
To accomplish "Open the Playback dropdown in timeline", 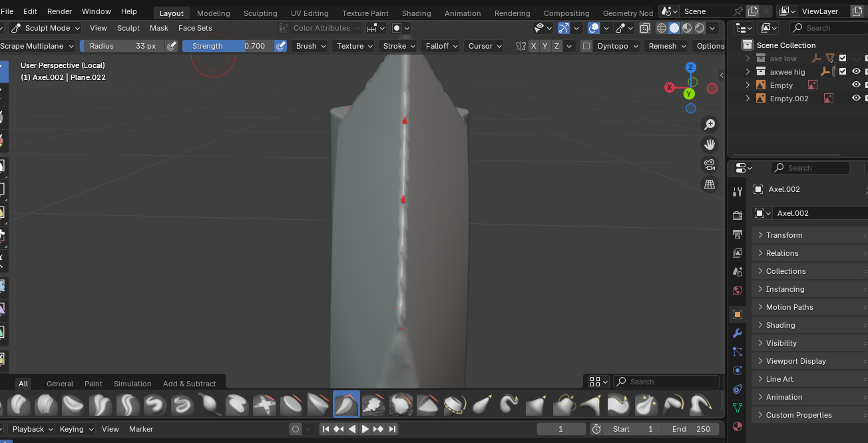I will pos(31,429).
